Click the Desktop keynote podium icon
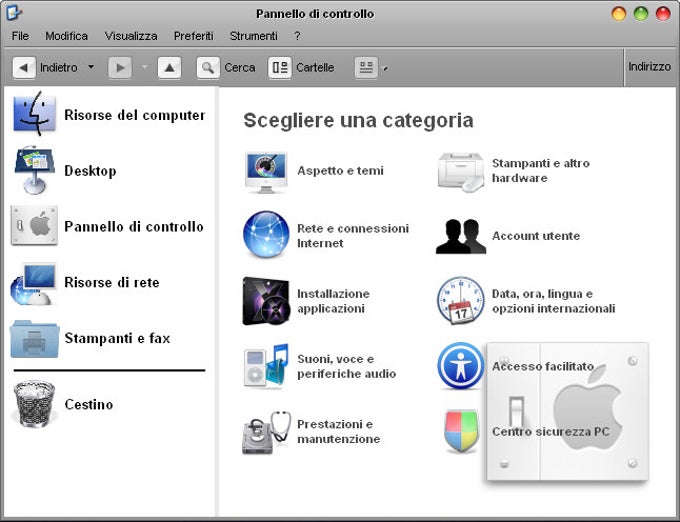The height and width of the screenshot is (522, 680). tap(34, 170)
